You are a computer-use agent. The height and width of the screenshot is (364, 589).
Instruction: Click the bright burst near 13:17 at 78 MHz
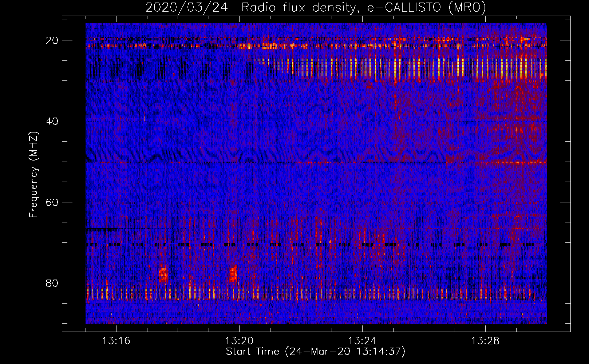[x=163, y=274]
